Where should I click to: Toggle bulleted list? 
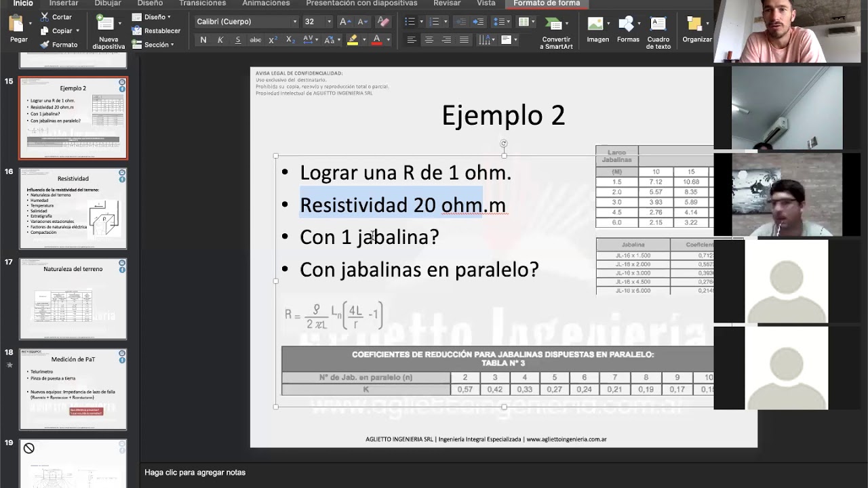(x=410, y=22)
